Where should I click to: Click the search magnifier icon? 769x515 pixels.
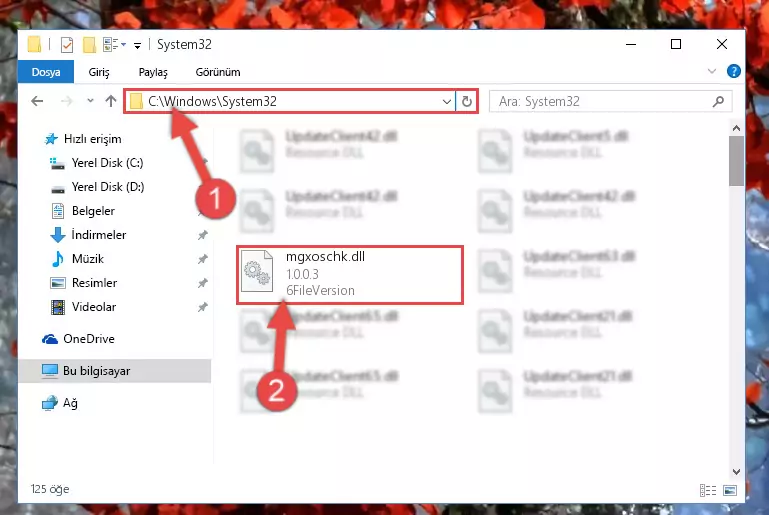pos(718,102)
